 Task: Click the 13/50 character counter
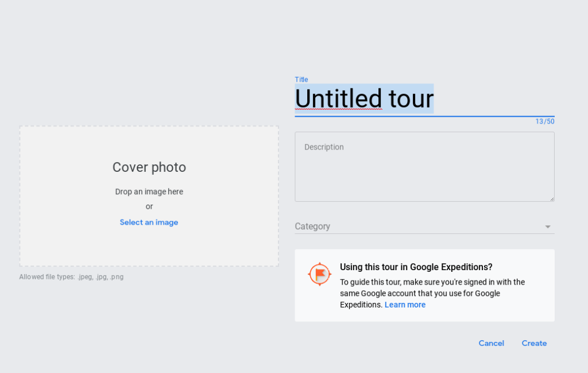tap(545, 121)
